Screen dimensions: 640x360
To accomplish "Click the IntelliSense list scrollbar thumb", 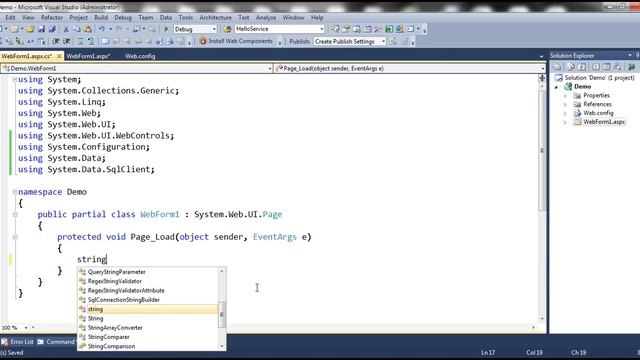I will point(222,314).
